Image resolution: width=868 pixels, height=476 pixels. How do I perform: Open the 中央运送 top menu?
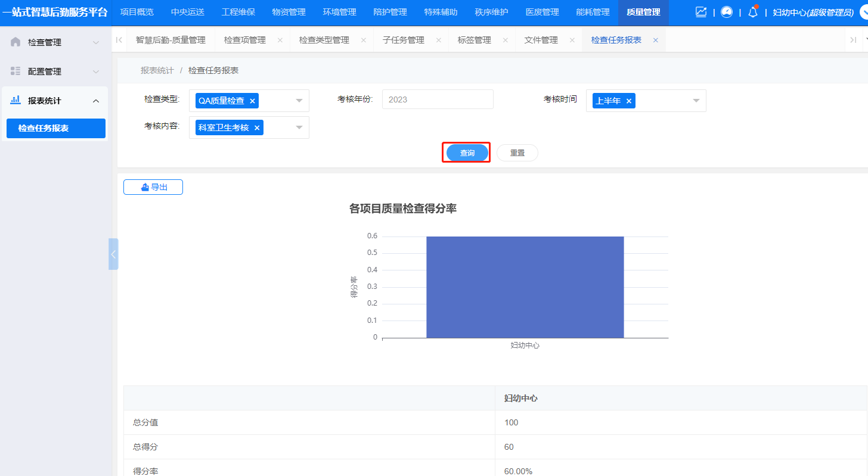[x=187, y=13]
